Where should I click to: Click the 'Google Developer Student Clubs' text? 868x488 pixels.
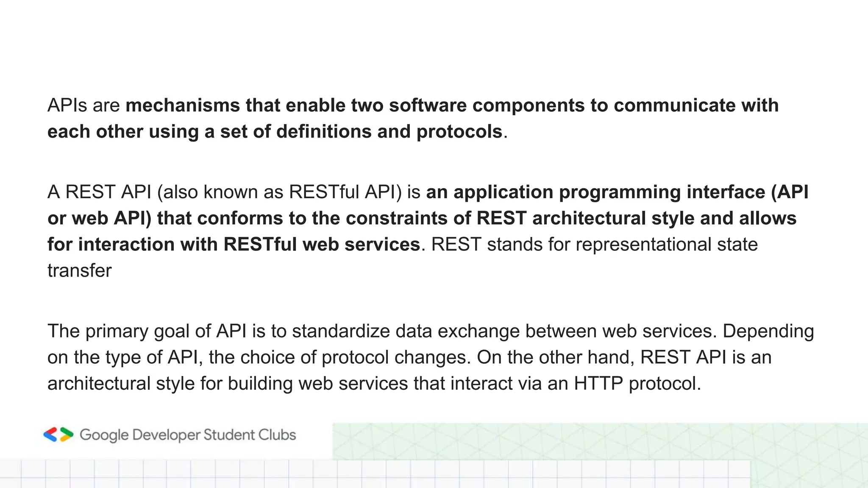[188, 435]
